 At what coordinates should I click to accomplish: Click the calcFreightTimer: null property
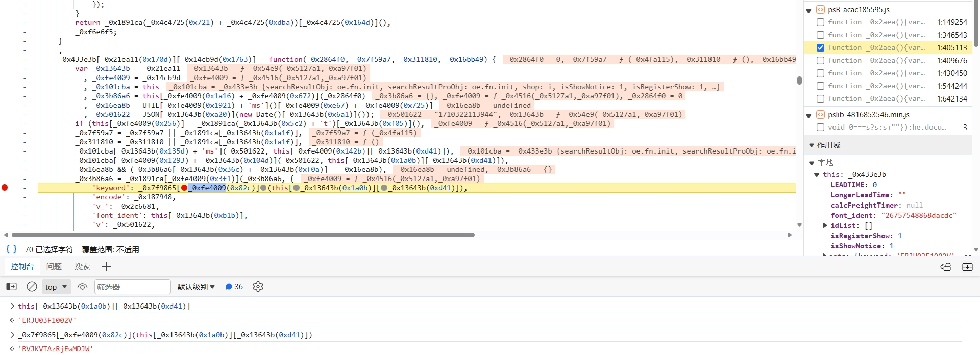tap(876, 205)
